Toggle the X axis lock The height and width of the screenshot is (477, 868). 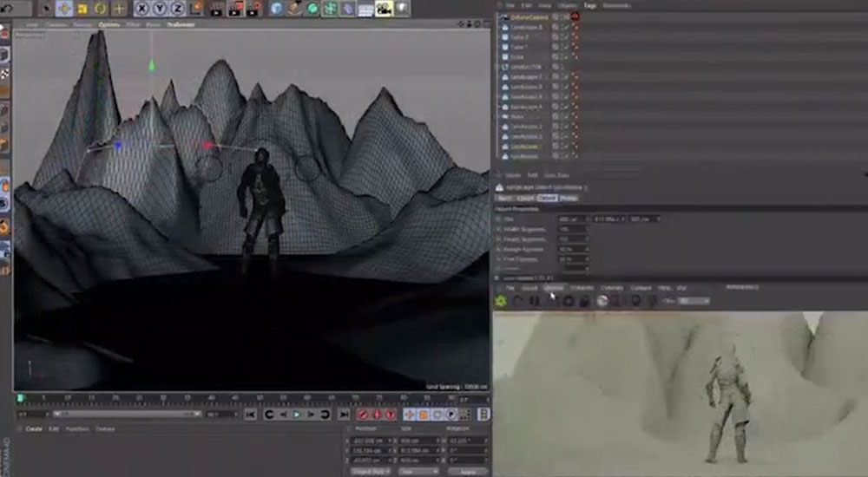tap(141, 9)
